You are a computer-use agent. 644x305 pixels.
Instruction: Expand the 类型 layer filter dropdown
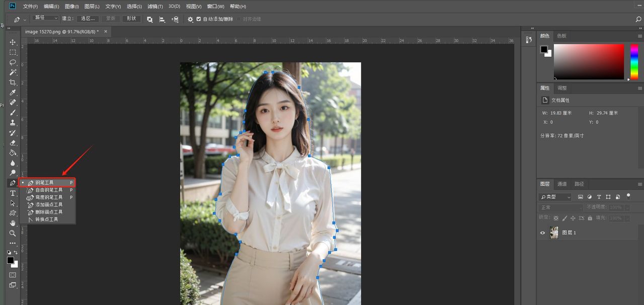[555, 197]
